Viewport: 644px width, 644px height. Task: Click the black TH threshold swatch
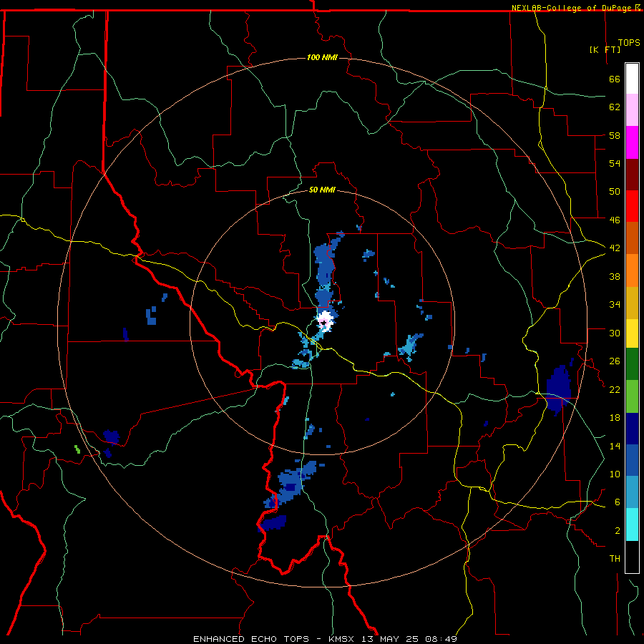click(632, 557)
